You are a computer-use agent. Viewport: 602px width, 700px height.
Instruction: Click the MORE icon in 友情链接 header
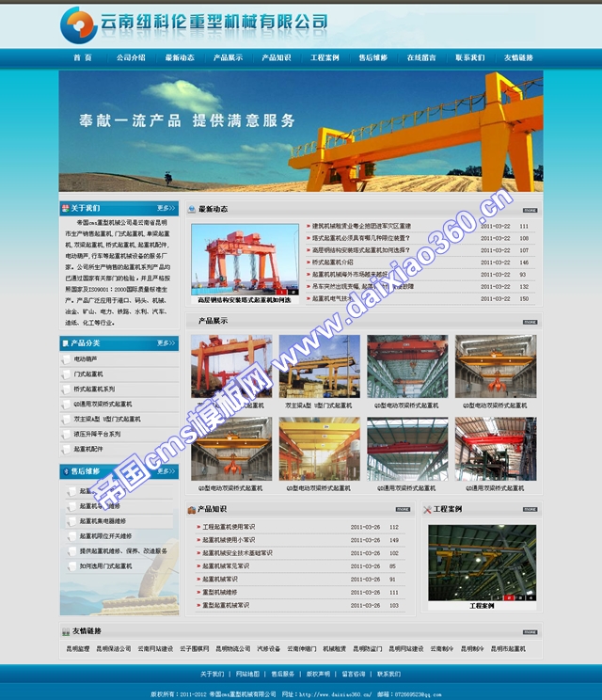click(x=530, y=631)
